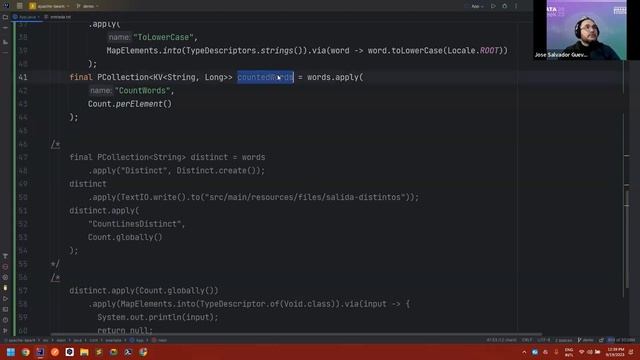Click "CountLinesDistinct" in the commented code

tap(134, 224)
